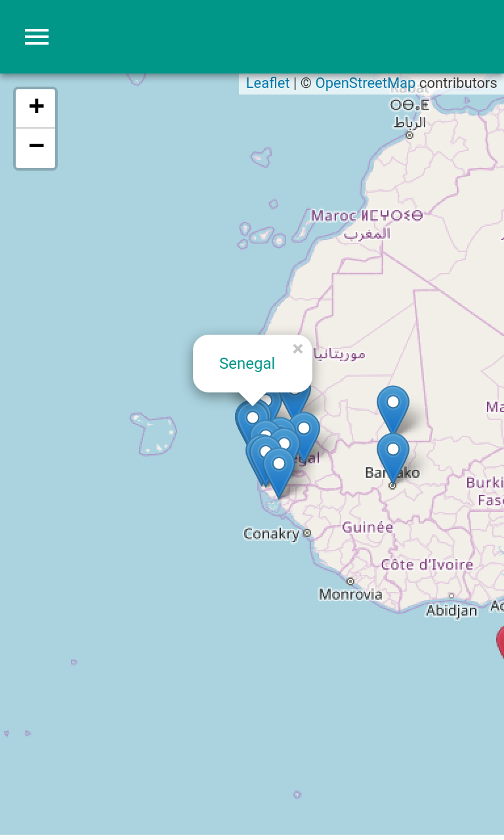Click the Guinée country label
The image size is (504, 840).
[x=367, y=527]
